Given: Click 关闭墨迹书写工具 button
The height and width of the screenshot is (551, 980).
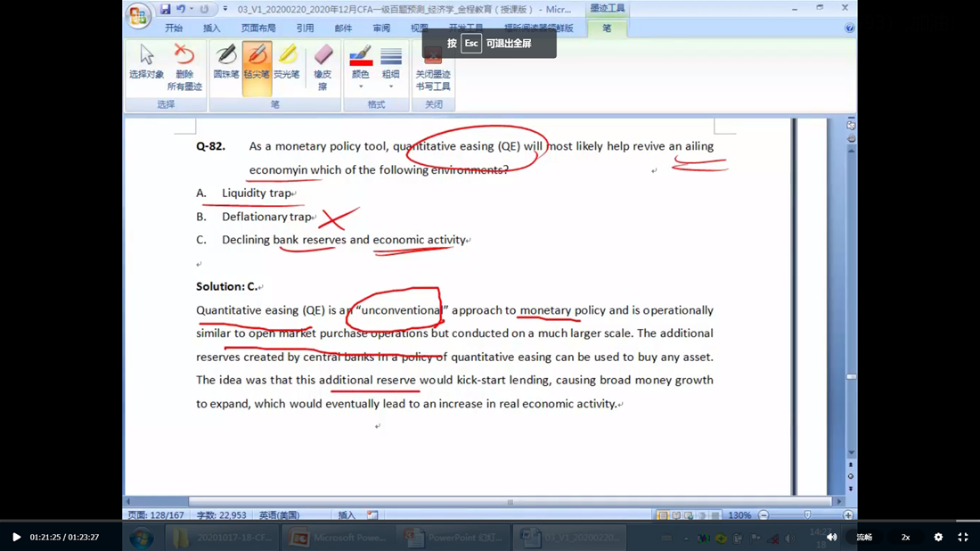Looking at the screenshot, I should click(432, 68).
